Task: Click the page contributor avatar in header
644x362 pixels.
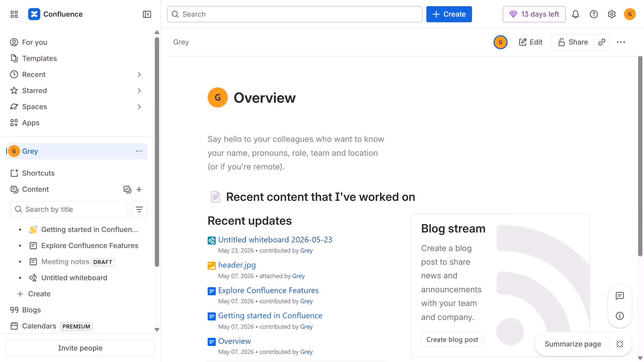Action: [500, 42]
